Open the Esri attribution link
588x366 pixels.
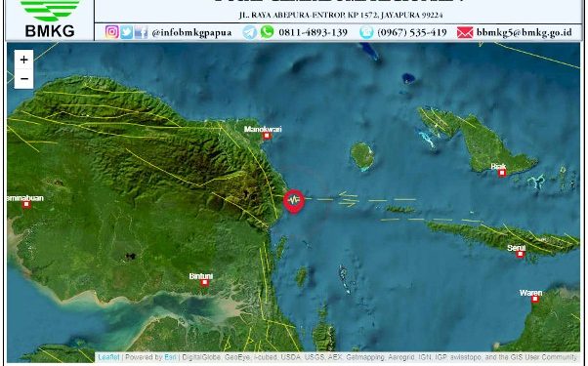coord(170,357)
